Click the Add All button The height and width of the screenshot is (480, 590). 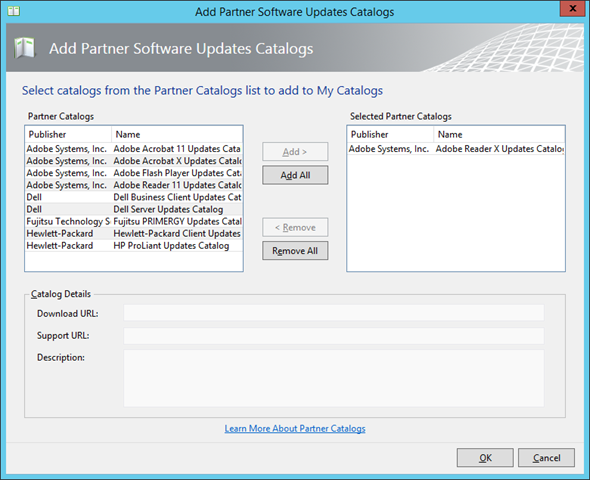[x=295, y=175]
